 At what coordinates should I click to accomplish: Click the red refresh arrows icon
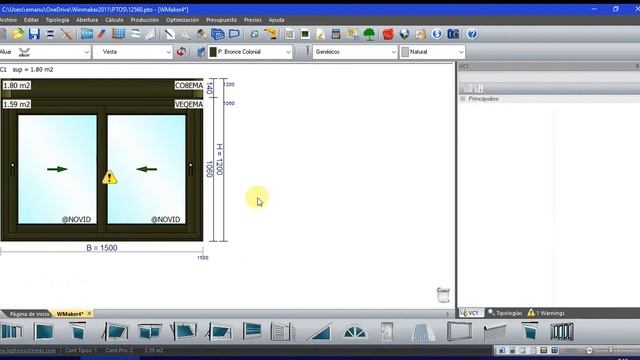tap(181, 52)
